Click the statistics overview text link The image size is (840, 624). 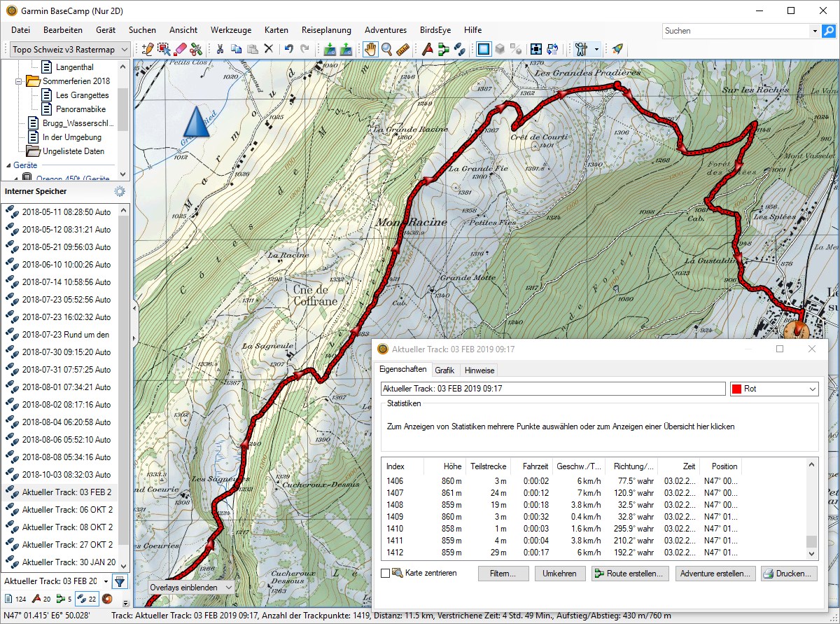tap(561, 427)
